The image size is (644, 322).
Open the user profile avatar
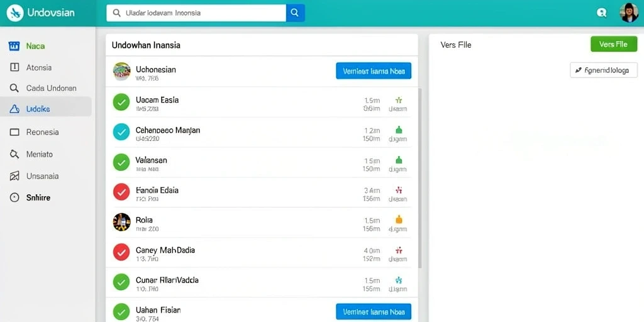(x=629, y=13)
